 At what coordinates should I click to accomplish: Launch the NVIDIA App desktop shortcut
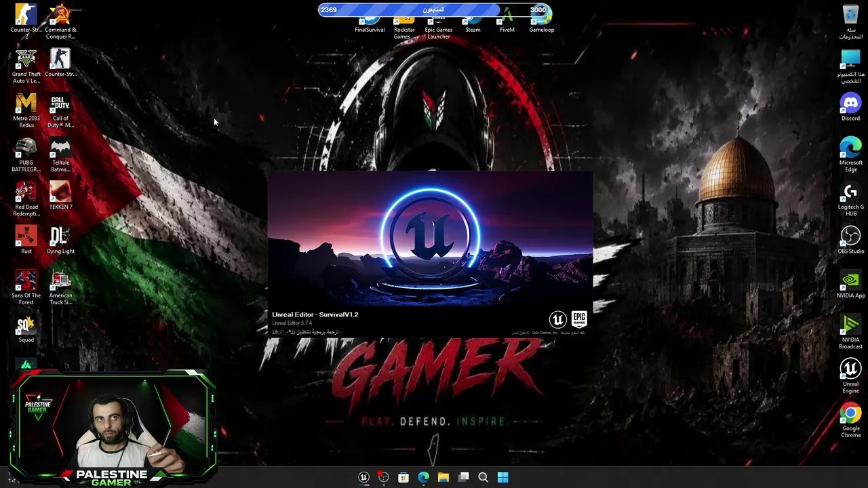tap(850, 284)
